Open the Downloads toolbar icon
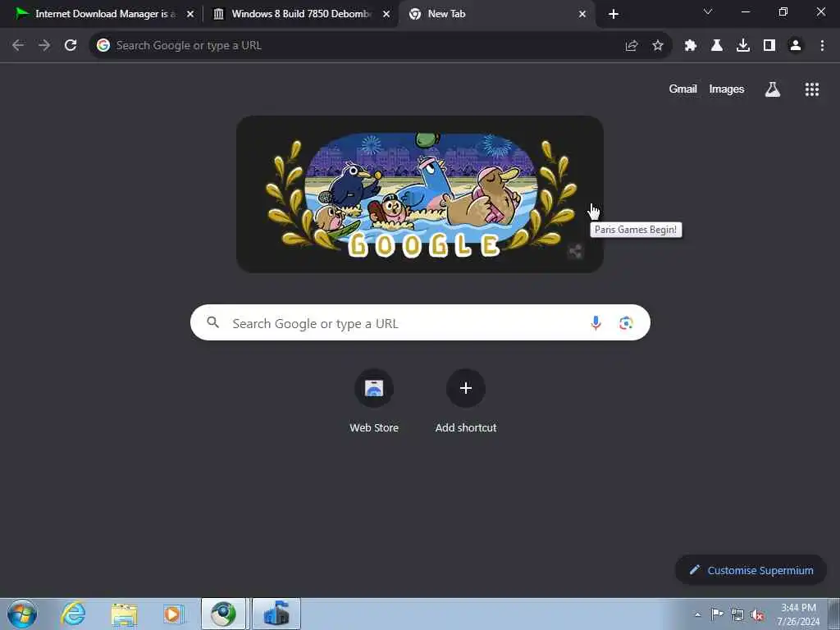 point(743,46)
